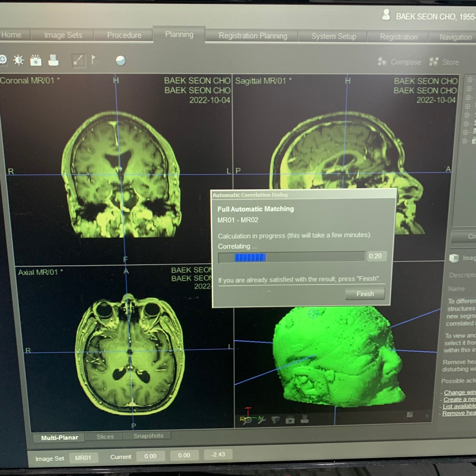
Task: Expand the first tree node in the right panel
Action: [470, 80]
